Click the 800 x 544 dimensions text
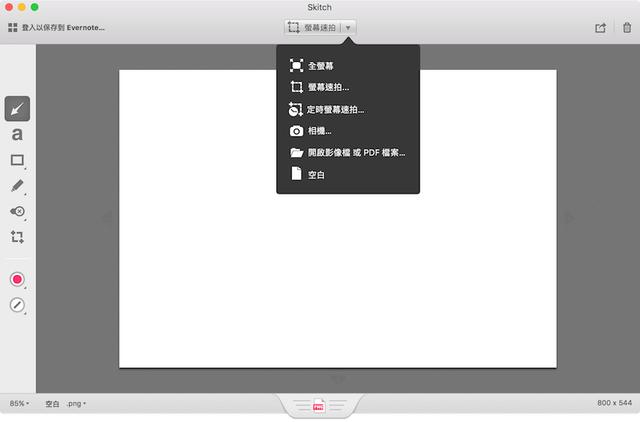This screenshot has width=640, height=422. pos(614,403)
